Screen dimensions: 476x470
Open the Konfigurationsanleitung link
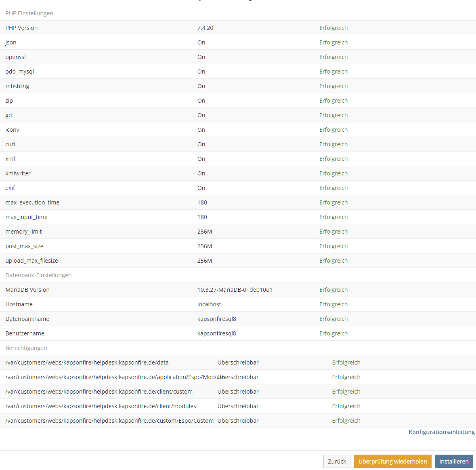click(441, 432)
